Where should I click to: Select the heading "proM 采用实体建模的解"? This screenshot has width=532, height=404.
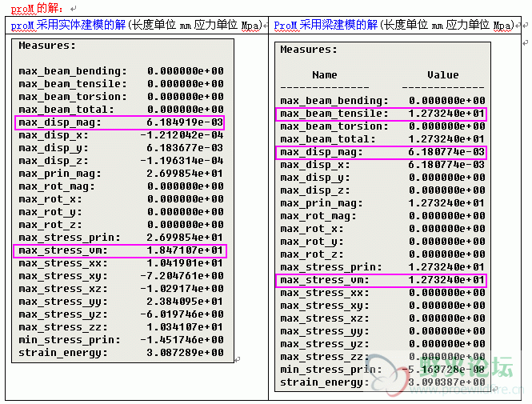pos(68,25)
